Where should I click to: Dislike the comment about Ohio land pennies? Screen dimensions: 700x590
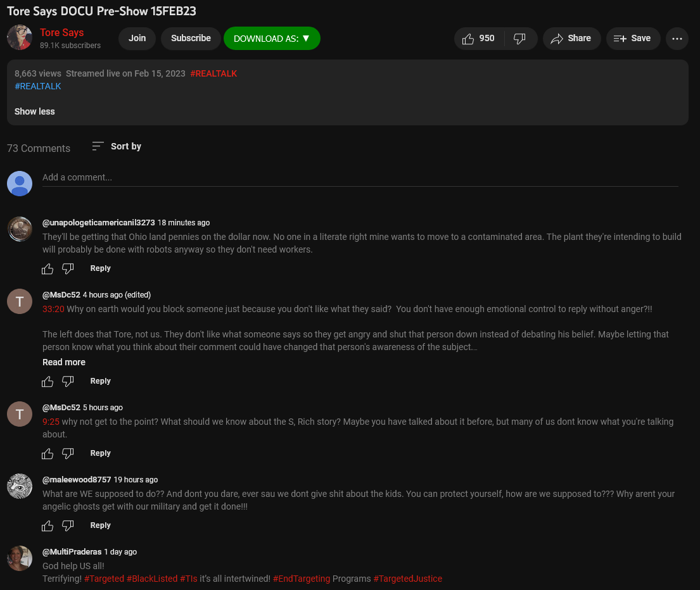tap(68, 268)
